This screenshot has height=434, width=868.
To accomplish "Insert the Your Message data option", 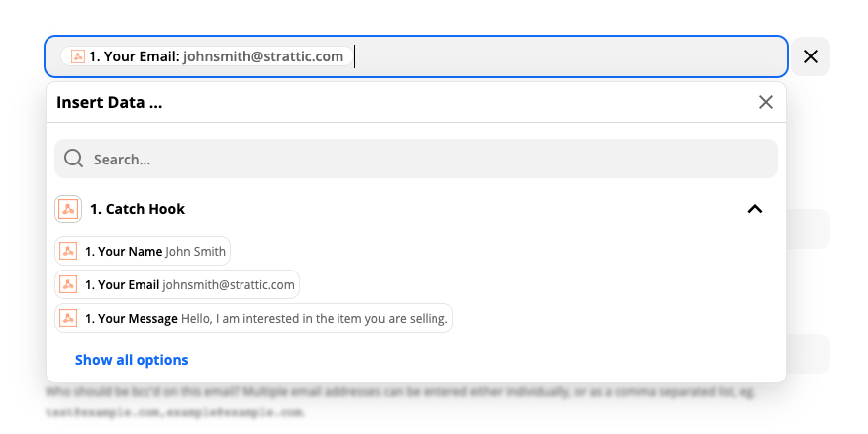I will pyautogui.click(x=253, y=319).
